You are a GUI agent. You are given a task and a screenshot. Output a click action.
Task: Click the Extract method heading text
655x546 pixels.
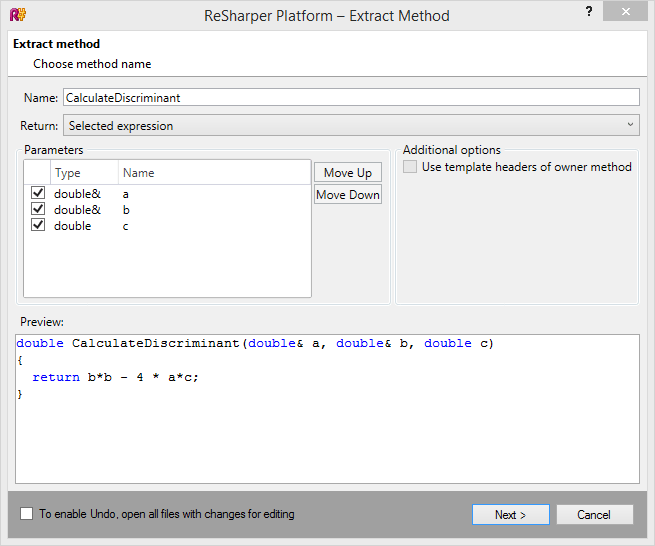pyautogui.click(x=56, y=44)
